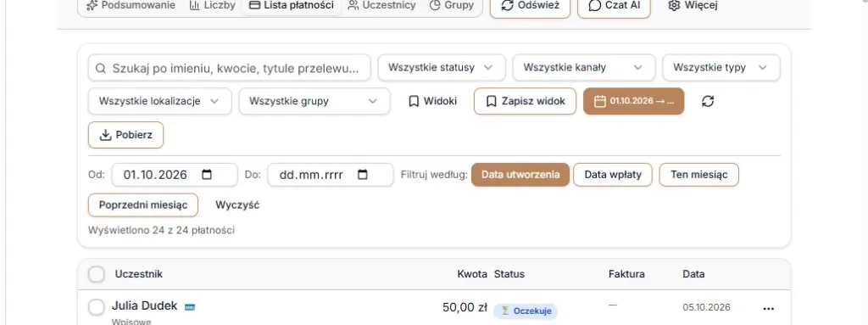Viewport: 868px width, 325px height.
Task: Click Zapisz widok button
Action: (x=525, y=102)
